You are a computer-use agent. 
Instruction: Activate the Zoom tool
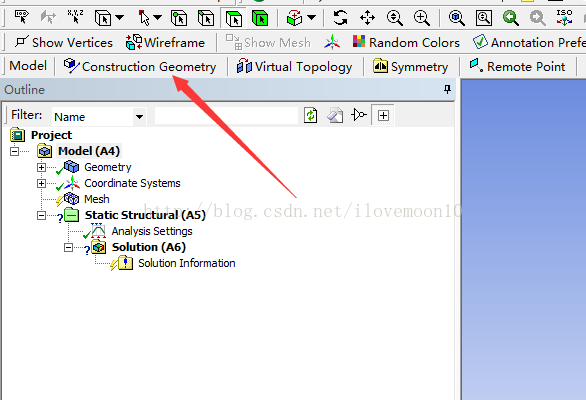pos(395,18)
